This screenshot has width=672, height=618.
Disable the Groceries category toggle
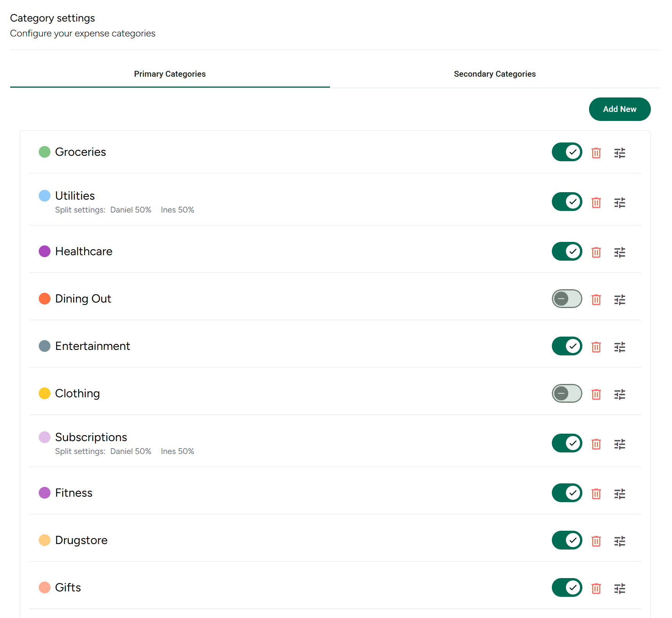pyautogui.click(x=567, y=152)
